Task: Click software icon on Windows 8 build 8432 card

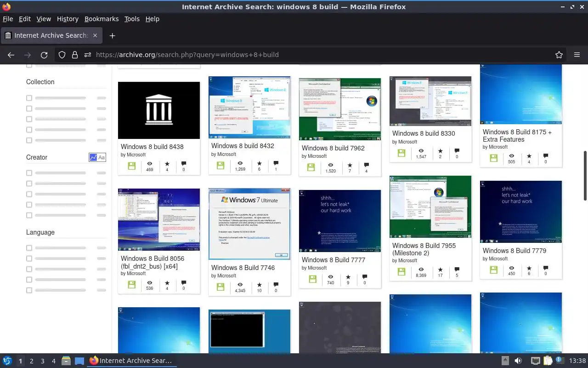Action: [x=220, y=166]
